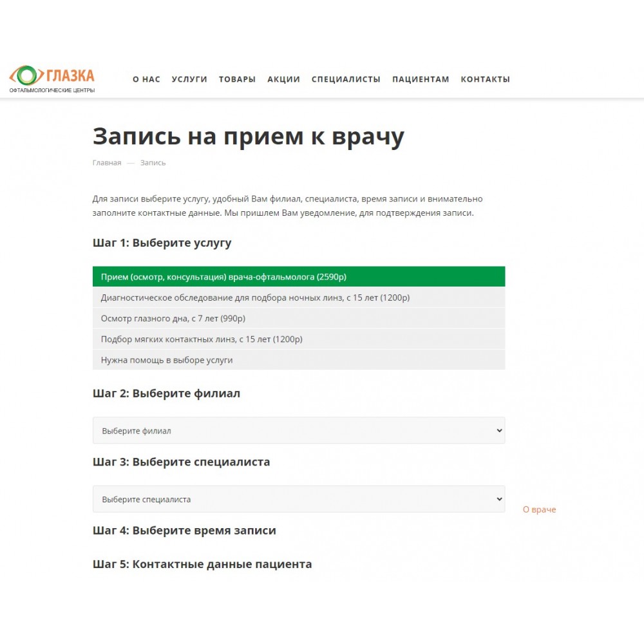Select Прием врача-офтальмолога (2590р) service
Image resolution: width=644 pixels, height=644 pixels.
coord(298,277)
